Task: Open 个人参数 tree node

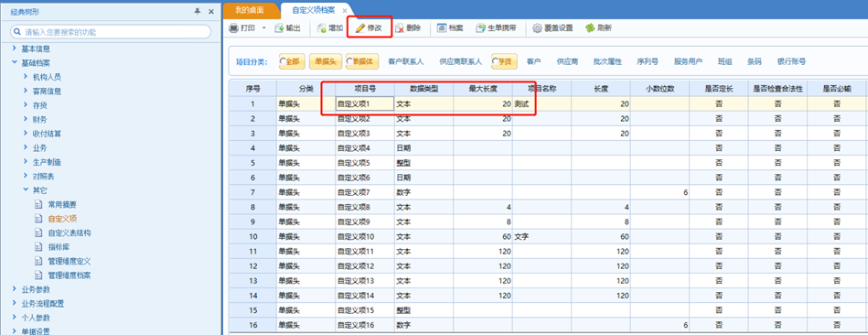Action: click(36, 318)
